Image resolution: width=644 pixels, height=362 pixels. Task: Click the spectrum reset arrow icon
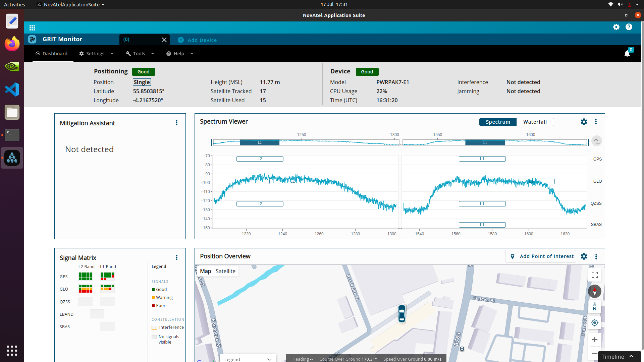point(596,141)
